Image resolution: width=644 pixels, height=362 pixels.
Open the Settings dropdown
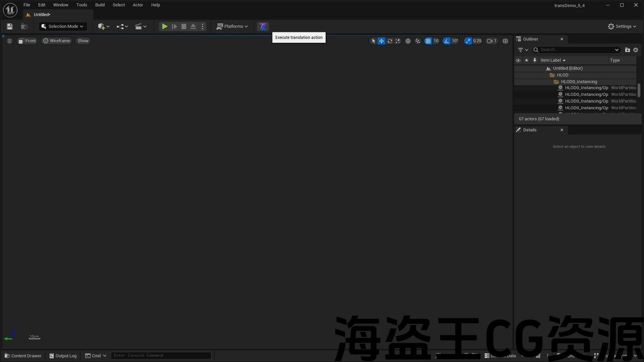tap(622, 27)
